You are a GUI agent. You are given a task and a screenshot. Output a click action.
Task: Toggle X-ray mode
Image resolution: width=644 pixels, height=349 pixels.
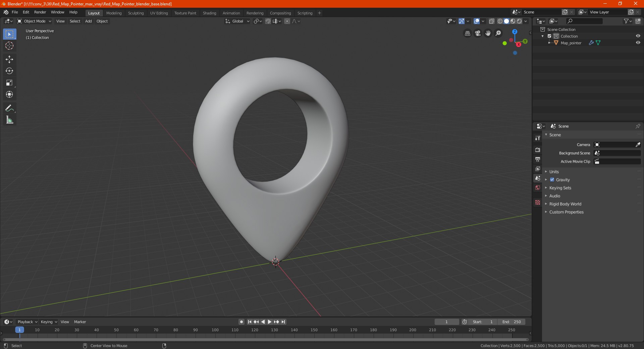(491, 21)
